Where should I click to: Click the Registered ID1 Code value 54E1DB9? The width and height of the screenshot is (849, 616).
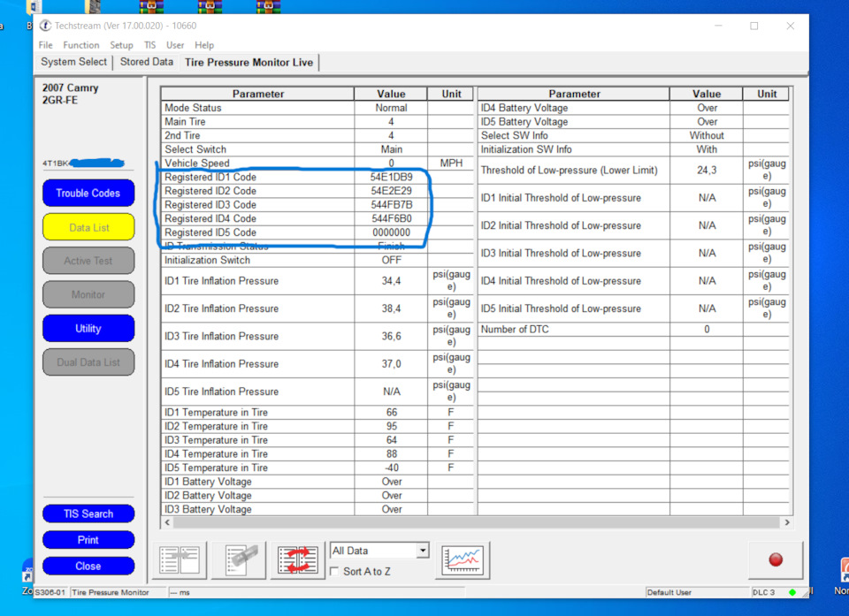click(392, 177)
